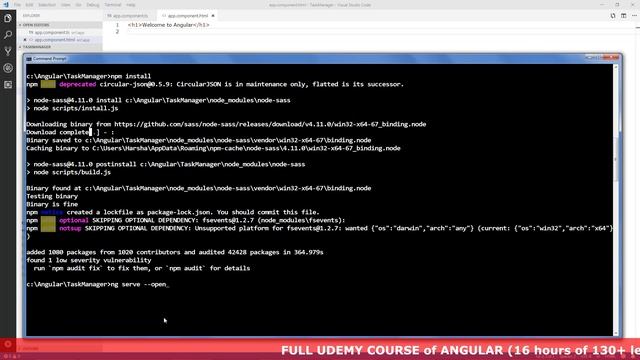The height and width of the screenshot is (360, 640).
Task: Click the 'ng serve --open' command line
Action: coord(97,284)
